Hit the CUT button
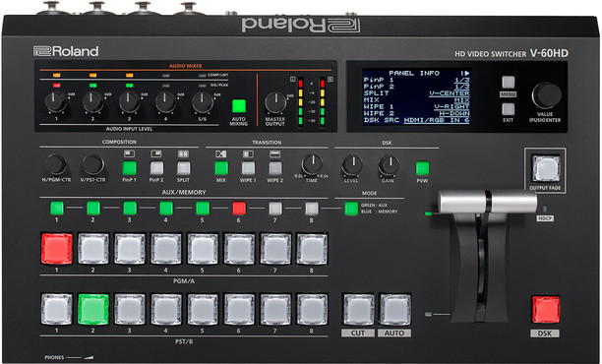602x364 pixels. tap(358, 310)
